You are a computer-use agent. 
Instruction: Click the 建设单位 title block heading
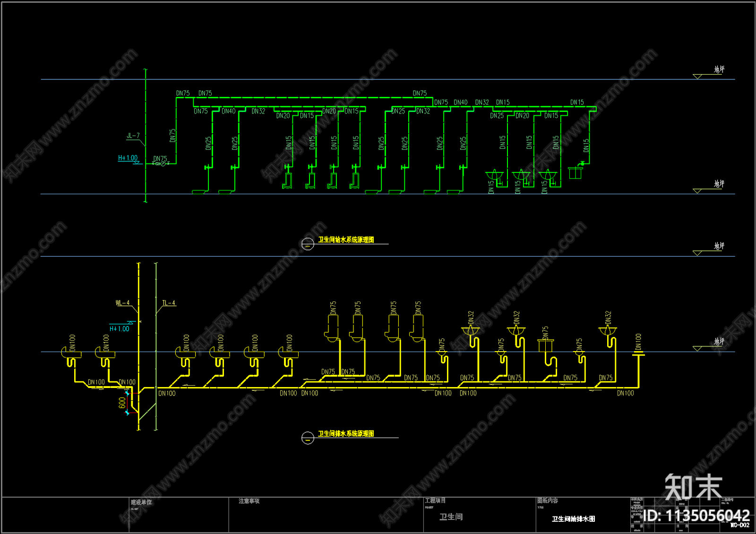(x=141, y=502)
